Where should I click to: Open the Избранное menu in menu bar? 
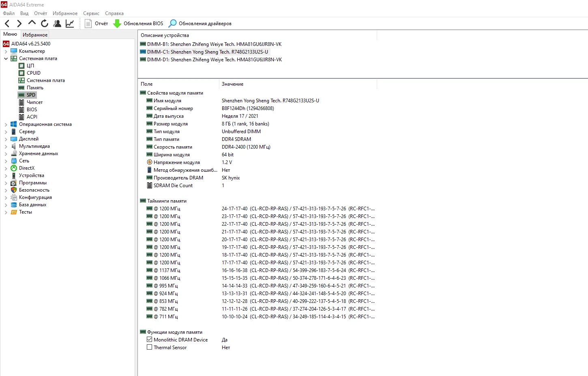(65, 13)
